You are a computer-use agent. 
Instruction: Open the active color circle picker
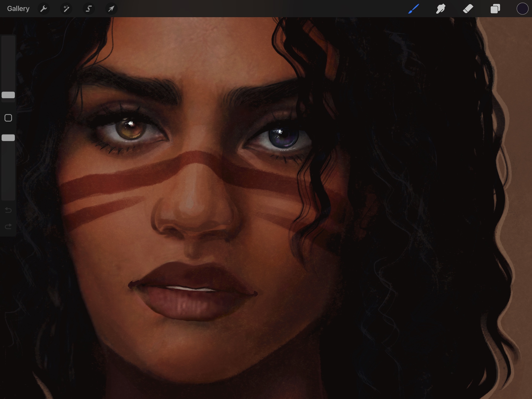coord(522,9)
